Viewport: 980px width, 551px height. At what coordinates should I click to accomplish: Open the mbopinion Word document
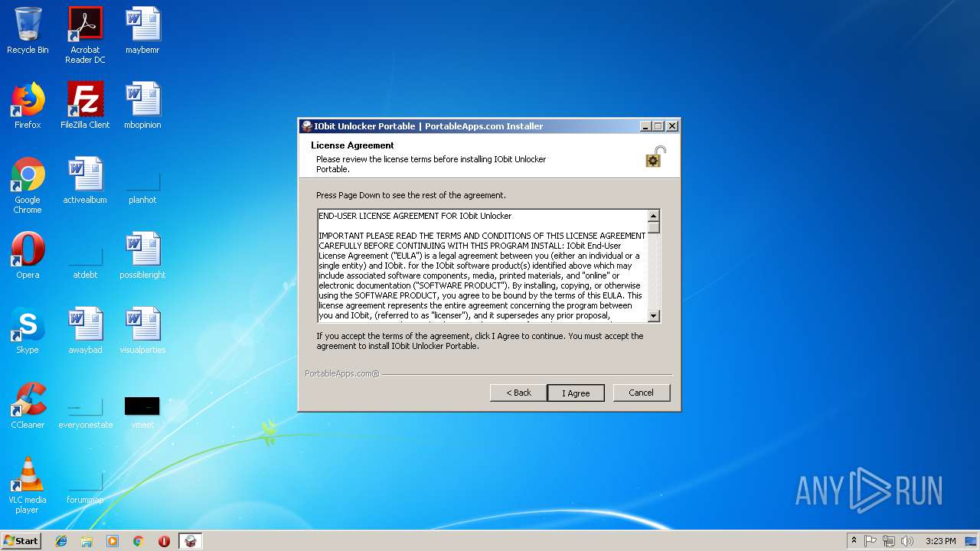[142, 106]
